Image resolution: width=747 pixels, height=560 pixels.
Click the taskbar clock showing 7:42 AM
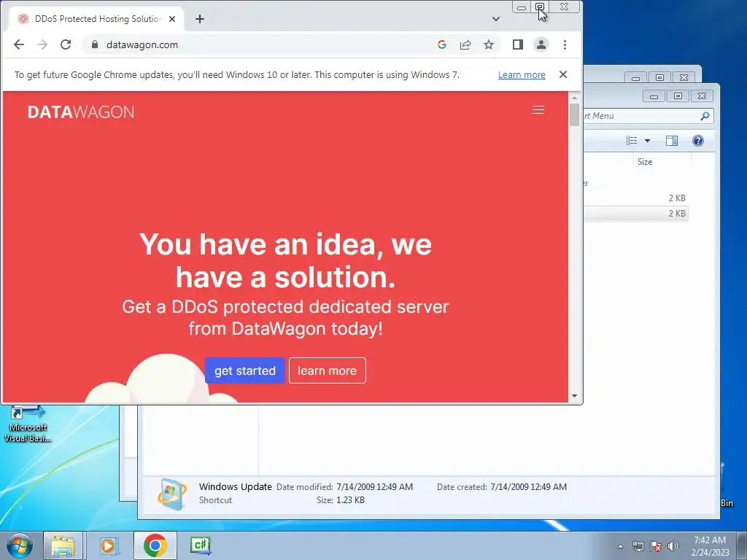(x=709, y=546)
